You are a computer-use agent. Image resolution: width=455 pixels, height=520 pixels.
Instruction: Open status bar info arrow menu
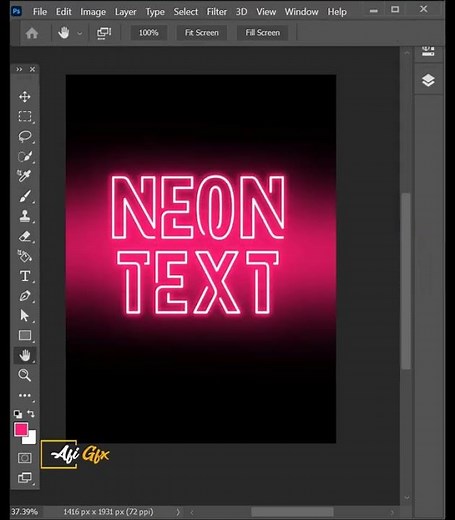pyautogui.click(x=178, y=512)
